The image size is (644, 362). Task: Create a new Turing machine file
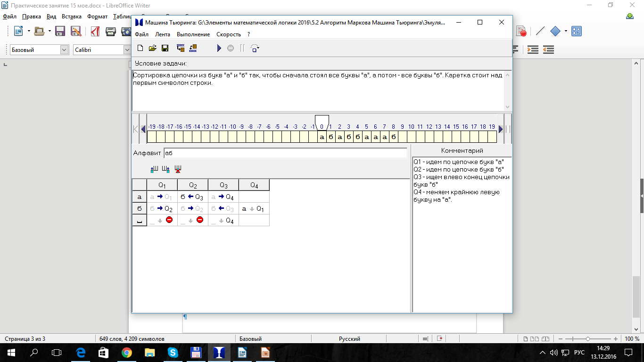pos(140,48)
